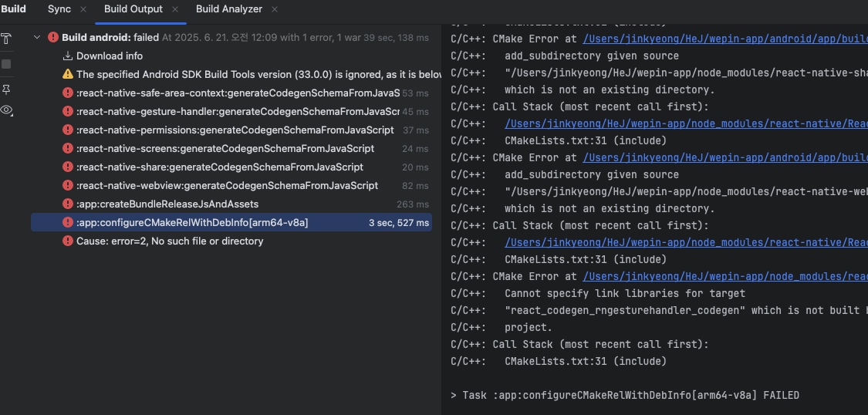
Task: Switch to the Sync tab
Action: (59, 9)
